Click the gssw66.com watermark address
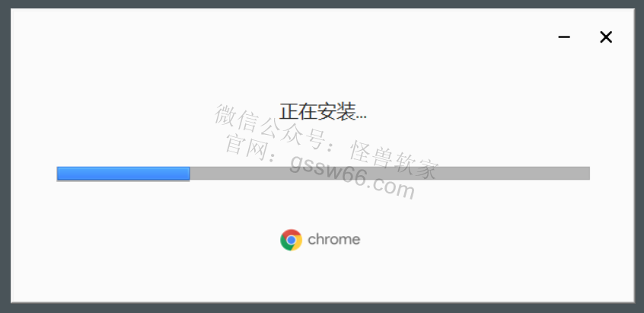The image size is (644, 313). tap(352, 178)
